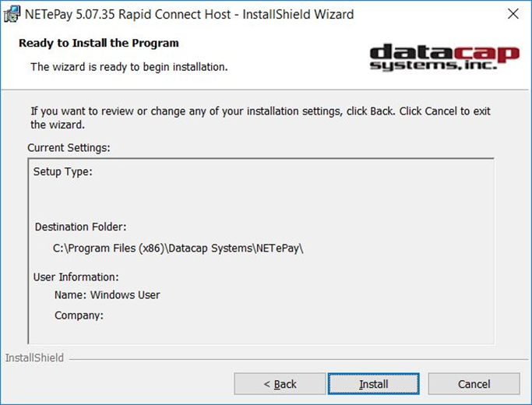The width and height of the screenshot is (532, 405).
Task: Click the 'Name: Windows User' line
Action: pos(107,294)
